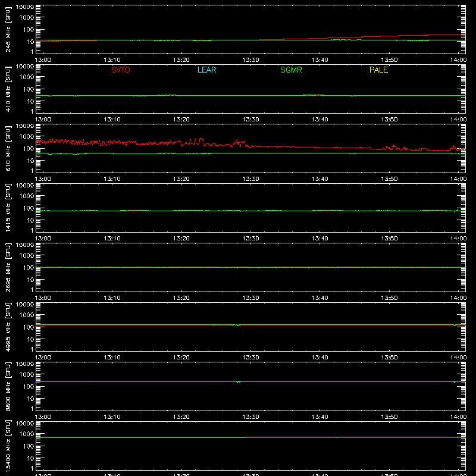Click the 10 label on 8800 MHz axis
This screenshot has width=476, height=476.
30,399
